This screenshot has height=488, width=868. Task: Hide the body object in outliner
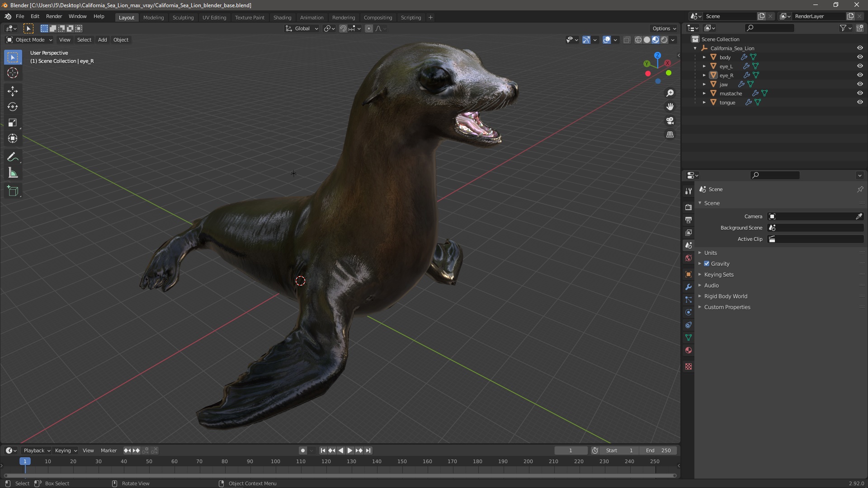point(860,57)
